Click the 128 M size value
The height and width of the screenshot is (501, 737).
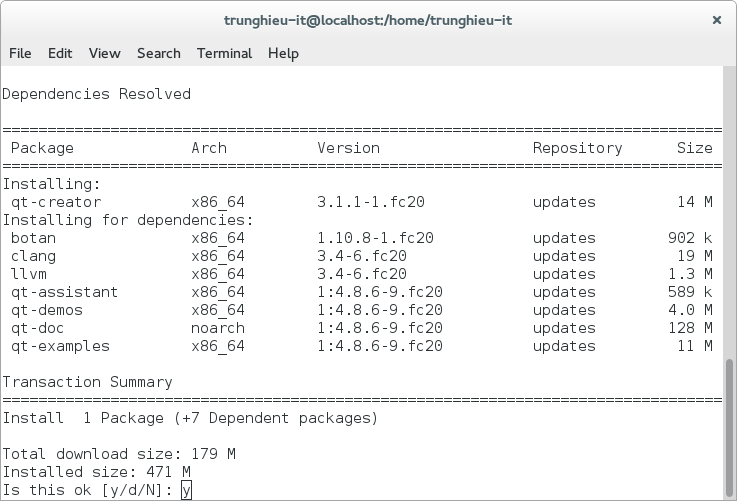tap(690, 328)
